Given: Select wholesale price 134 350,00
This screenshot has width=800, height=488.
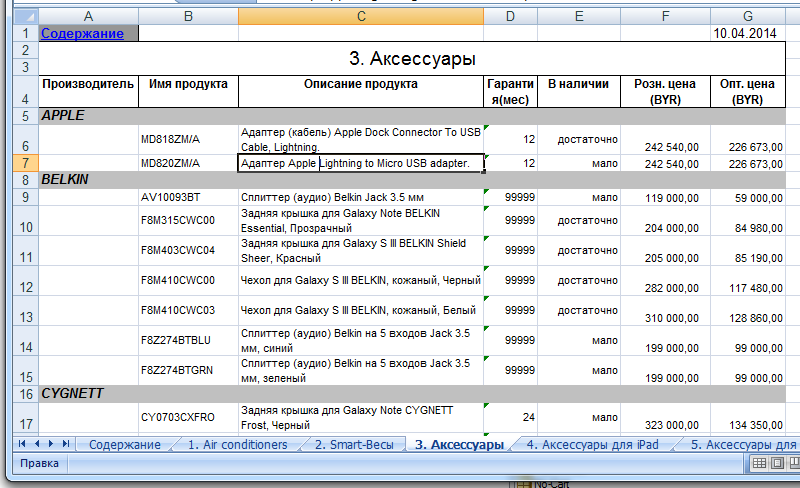Looking at the screenshot, I should point(748,418).
